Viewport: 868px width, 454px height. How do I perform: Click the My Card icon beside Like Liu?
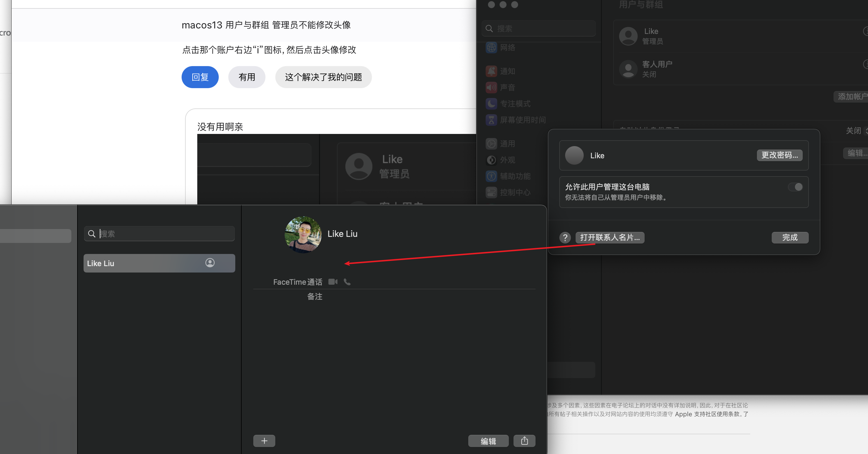210,263
